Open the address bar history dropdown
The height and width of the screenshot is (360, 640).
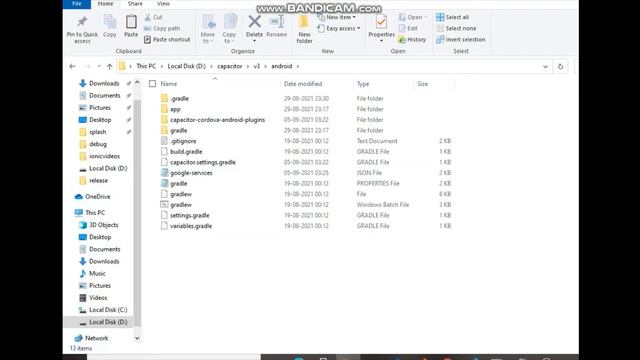[x=545, y=66]
